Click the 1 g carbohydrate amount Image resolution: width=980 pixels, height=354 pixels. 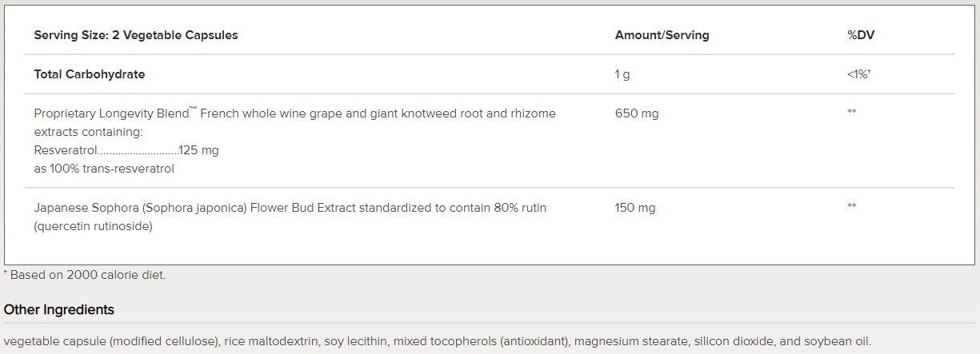622,74
